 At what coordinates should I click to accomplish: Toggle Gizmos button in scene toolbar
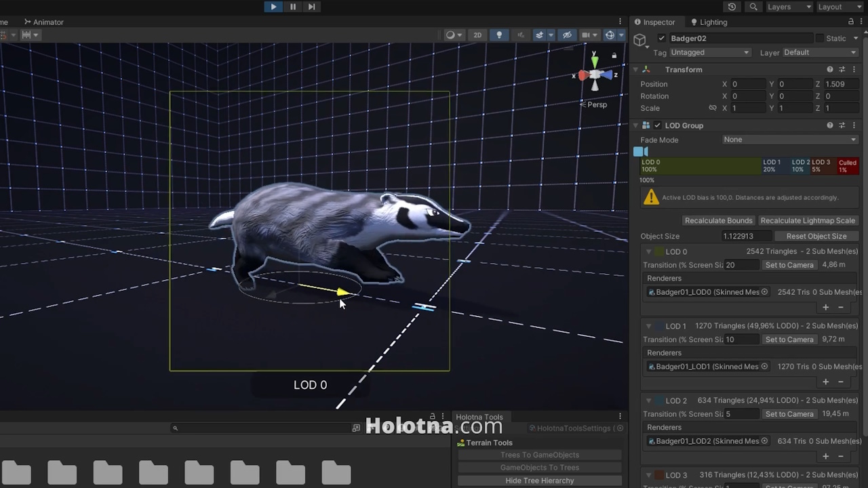click(x=610, y=35)
